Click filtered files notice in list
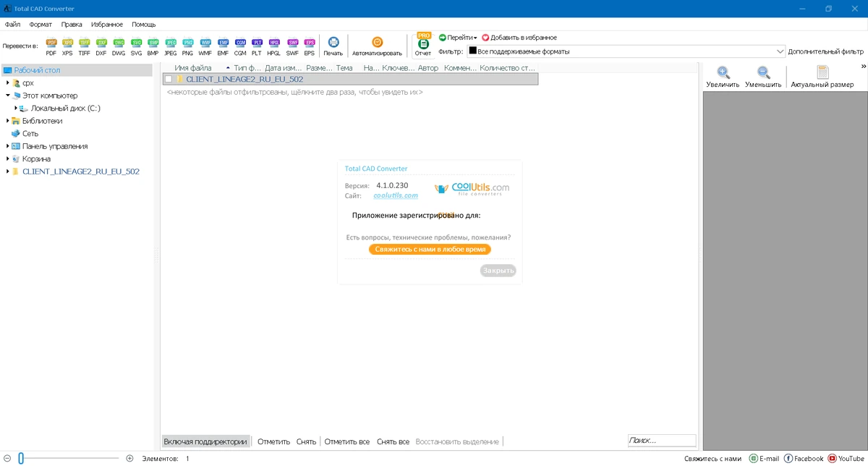 pos(294,93)
